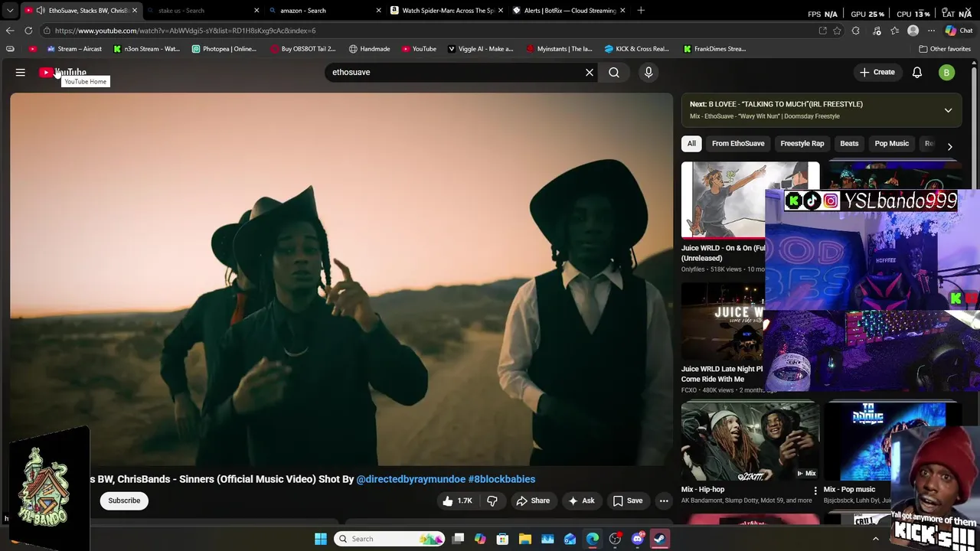980x551 pixels.
Task: Open the Mix - Pop music title
Action: click(x=849, y=489)
